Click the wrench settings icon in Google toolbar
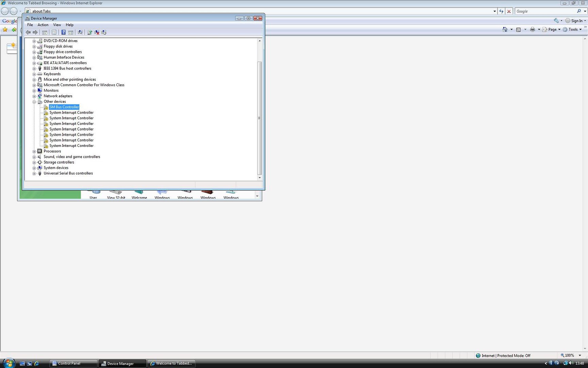 pyautogui.click(x=556, y=21)
